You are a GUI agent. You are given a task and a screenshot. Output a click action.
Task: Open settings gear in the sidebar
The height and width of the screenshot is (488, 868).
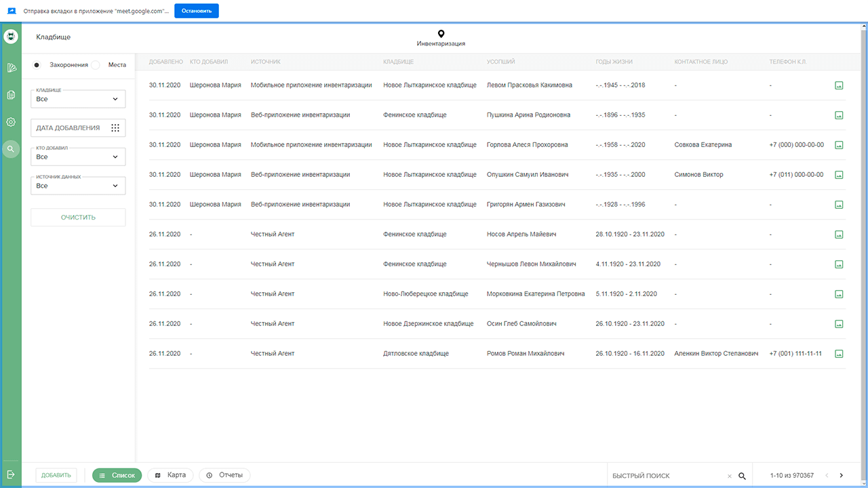[11, 122]
